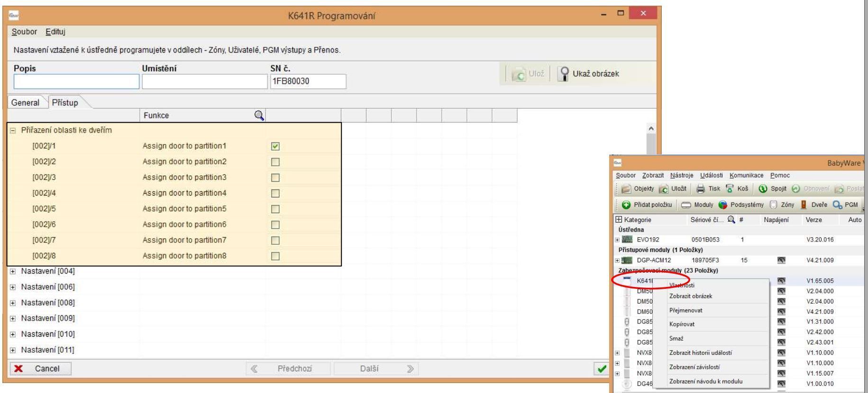Click the Ukaž obrázek lightbulb icon

pos(564,74)
